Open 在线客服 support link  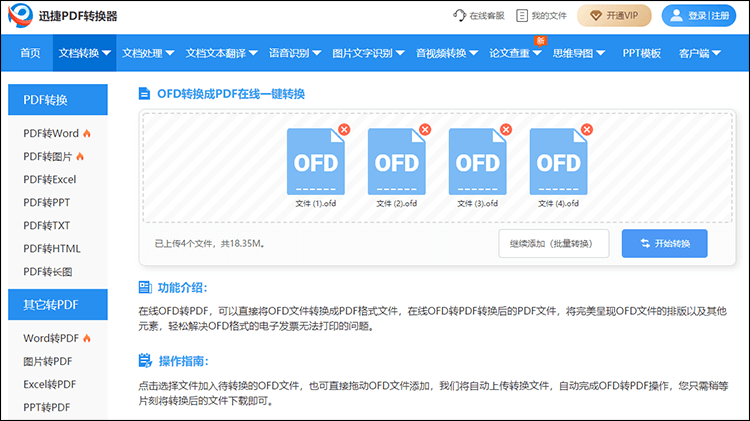(x=479, y=16)
